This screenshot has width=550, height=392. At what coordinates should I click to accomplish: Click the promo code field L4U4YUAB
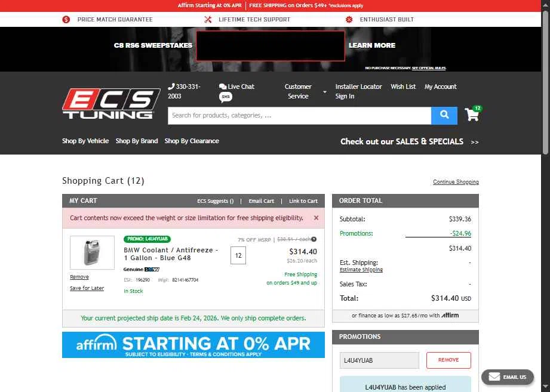pos(379,360)
